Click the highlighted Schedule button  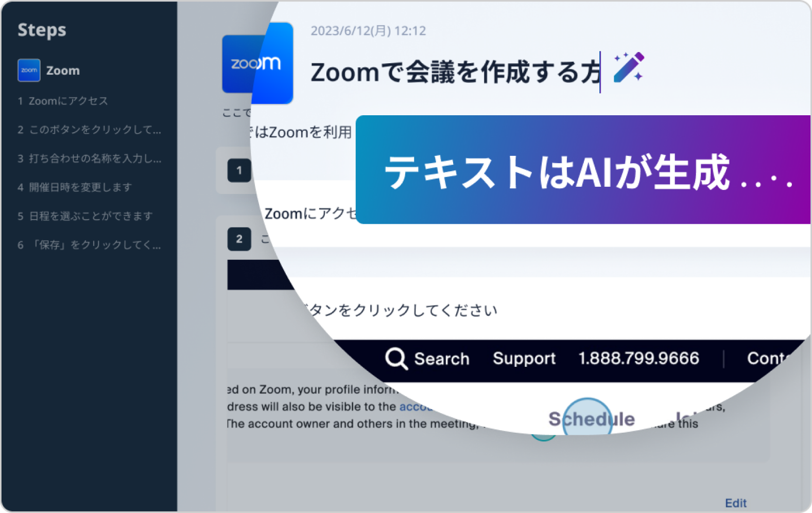pos(591,419)
